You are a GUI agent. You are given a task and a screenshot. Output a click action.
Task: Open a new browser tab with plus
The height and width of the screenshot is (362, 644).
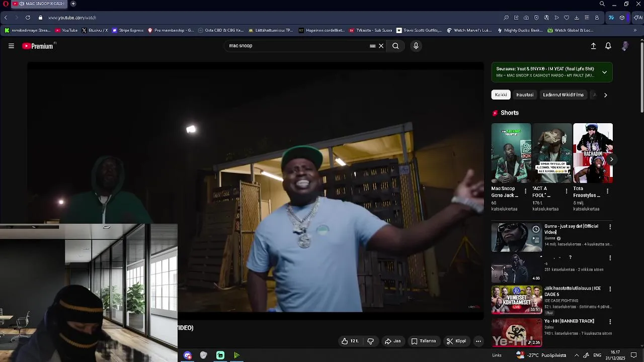[x=73, y=4]
